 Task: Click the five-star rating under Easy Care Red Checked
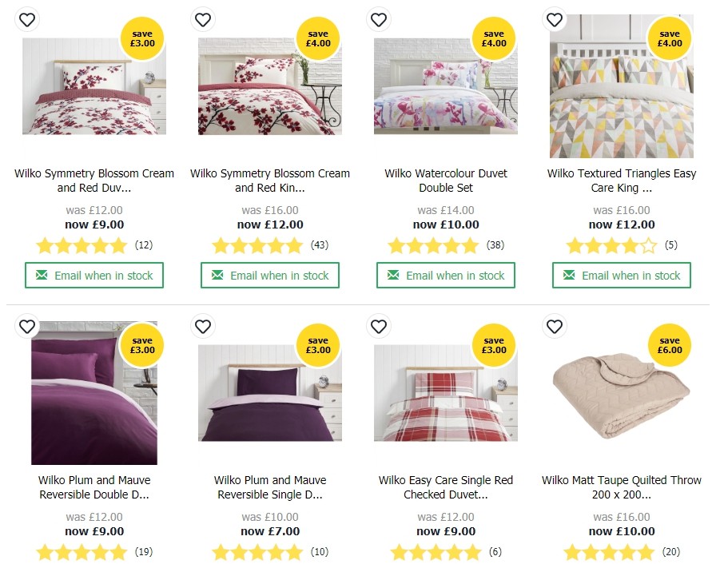436,552
